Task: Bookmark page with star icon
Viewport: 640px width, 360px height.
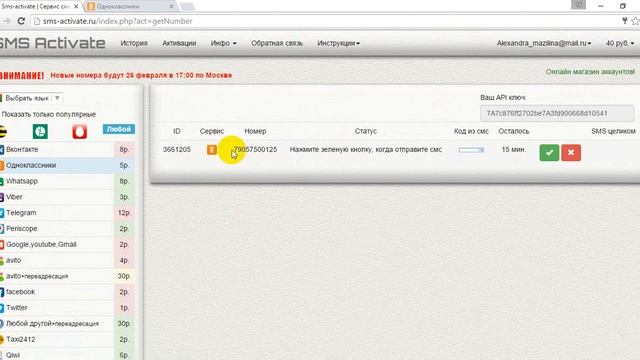Action: pyautogui.click(x=636, y=21)
